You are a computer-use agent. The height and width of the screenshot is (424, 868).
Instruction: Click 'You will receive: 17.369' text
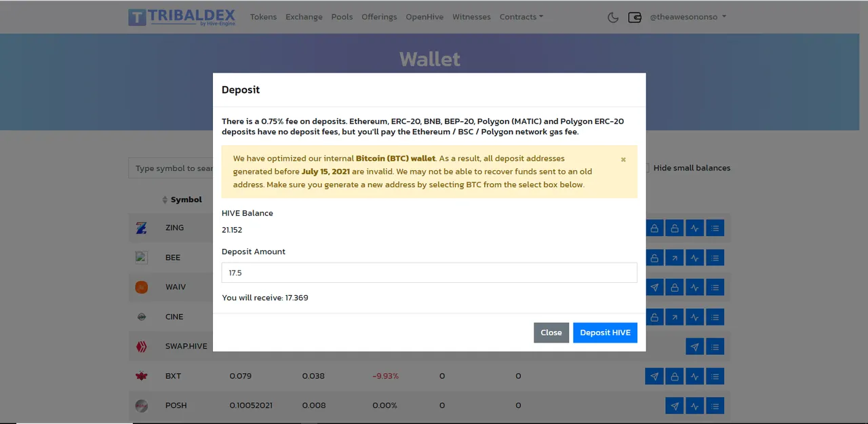tap(265, 298)
